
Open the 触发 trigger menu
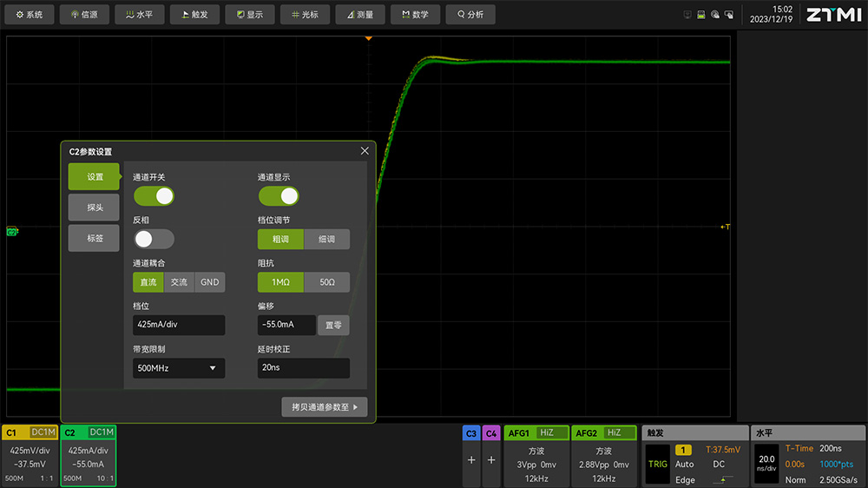click(x=194, y=15)
